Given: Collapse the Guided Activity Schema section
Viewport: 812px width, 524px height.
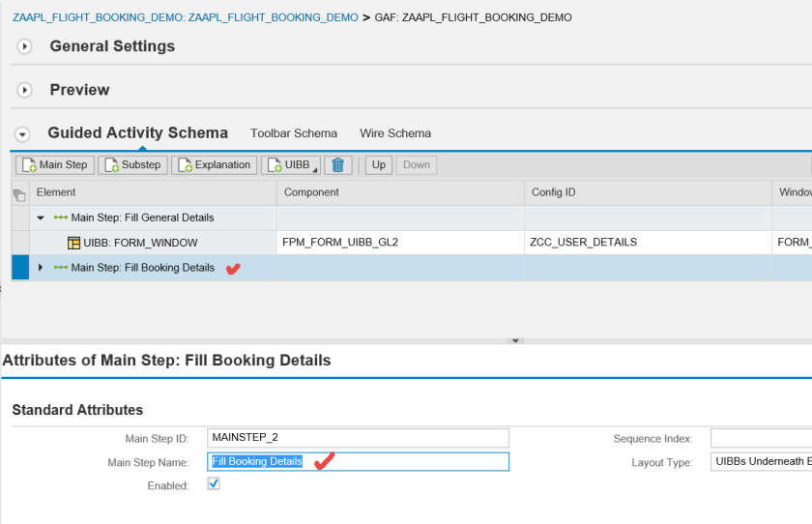Looking at the screenshot, I should 23,134.
